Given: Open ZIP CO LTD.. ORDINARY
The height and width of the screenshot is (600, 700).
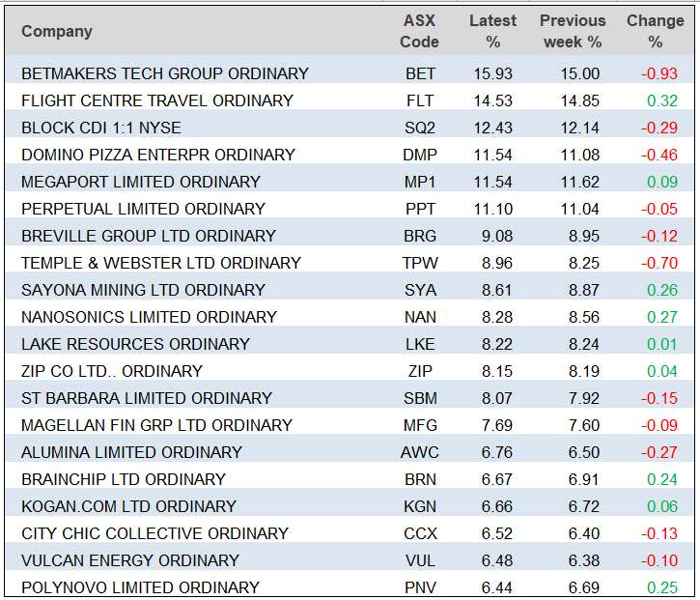Looking at the screenshot, I should (112, 371).
